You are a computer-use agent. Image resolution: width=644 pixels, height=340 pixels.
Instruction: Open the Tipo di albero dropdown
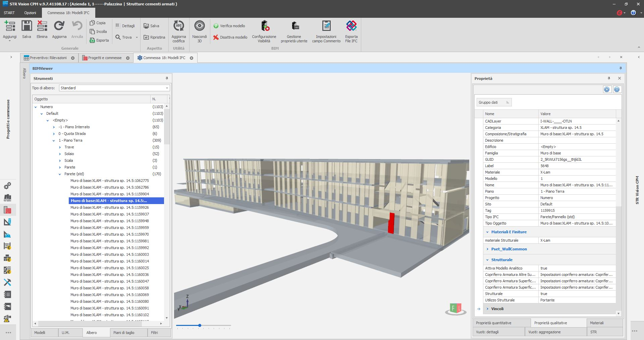167,88
